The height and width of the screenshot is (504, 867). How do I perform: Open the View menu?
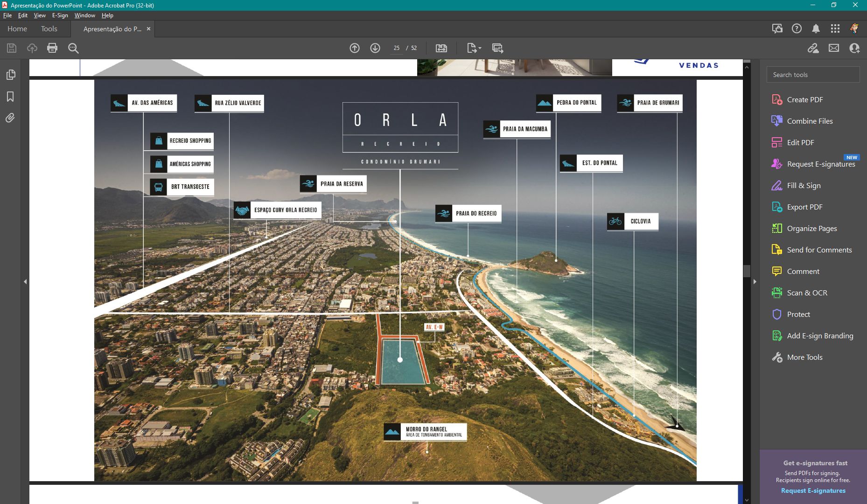40,15
